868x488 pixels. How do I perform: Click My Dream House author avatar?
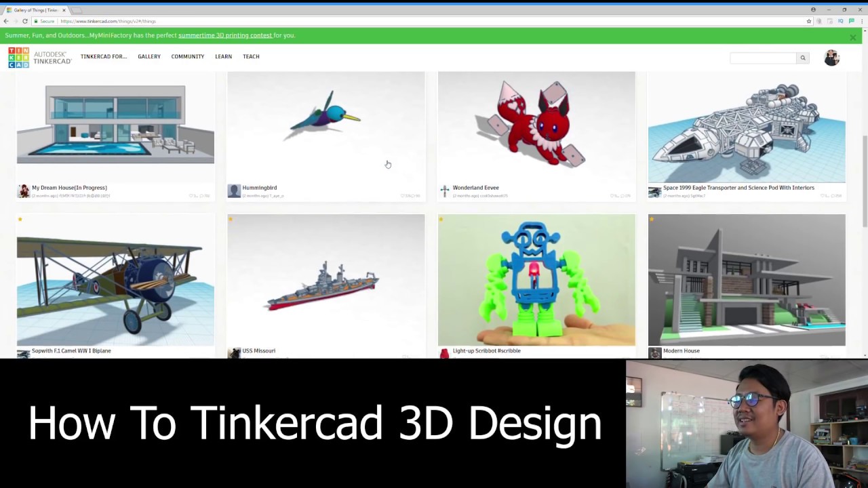pyautogui.click(x=24, y=191)
